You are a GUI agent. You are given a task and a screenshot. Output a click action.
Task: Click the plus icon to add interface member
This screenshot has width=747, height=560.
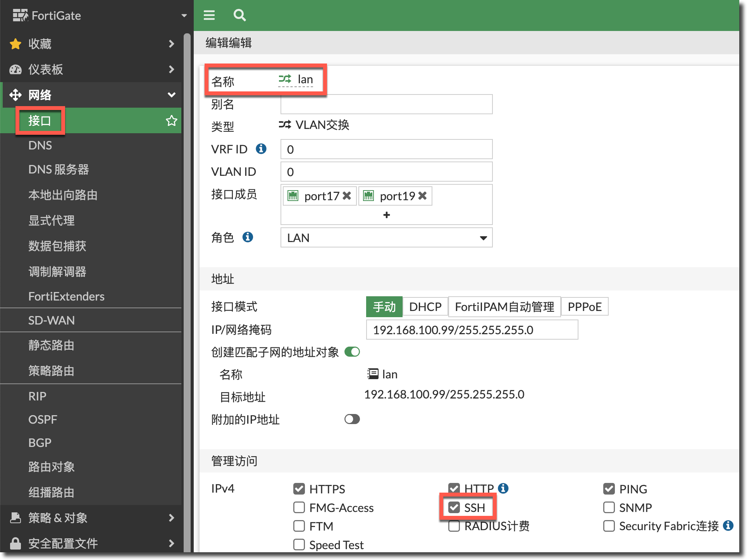coord(386,215)
